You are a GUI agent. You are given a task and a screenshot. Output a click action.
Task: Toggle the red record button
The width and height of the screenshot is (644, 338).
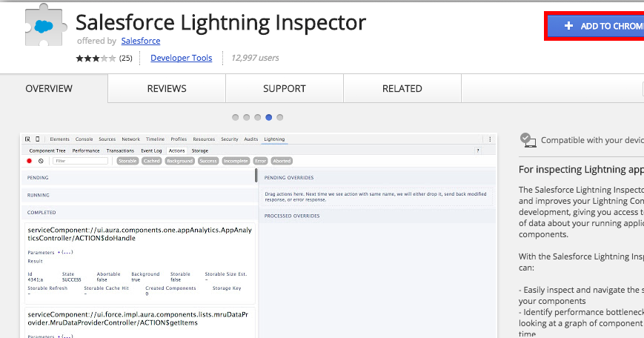[29, 161]
